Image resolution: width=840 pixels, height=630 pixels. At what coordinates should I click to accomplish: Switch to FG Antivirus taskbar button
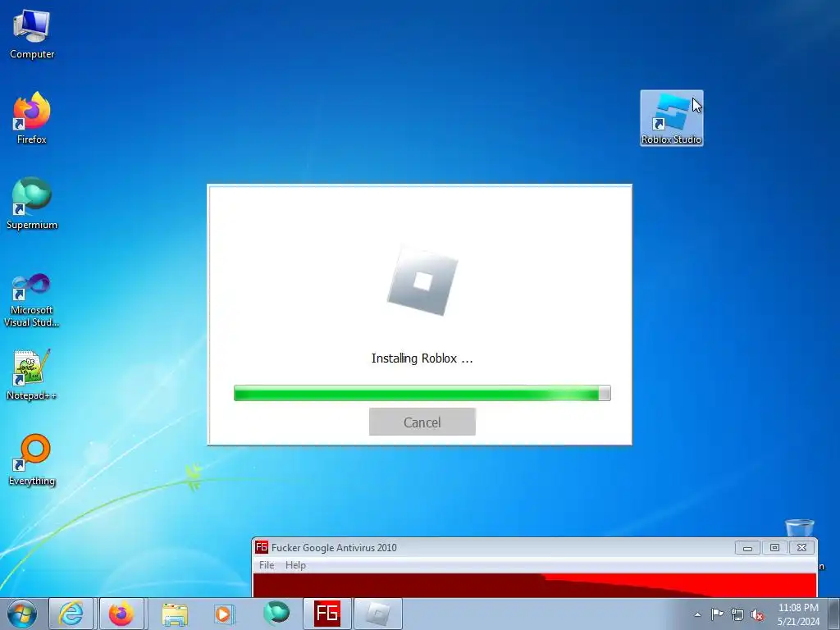327,614
